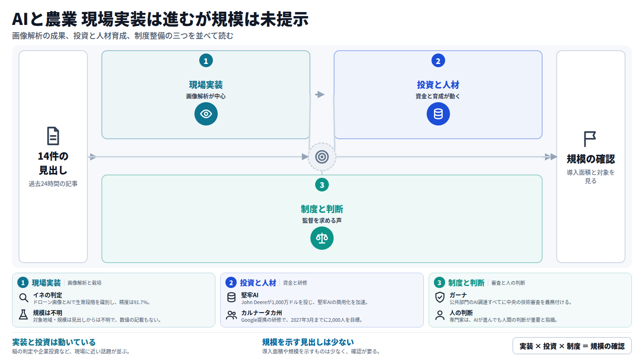Click the 規模は不明 item title
The height and width of the screenshot is (362, 644).
(x=47, y=313)
